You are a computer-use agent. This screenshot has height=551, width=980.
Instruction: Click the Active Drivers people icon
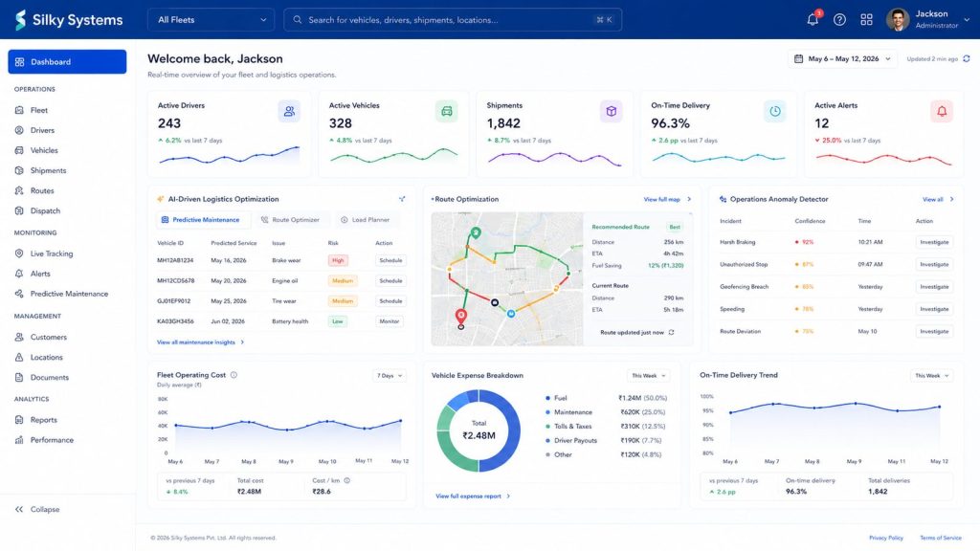[289, 111]
